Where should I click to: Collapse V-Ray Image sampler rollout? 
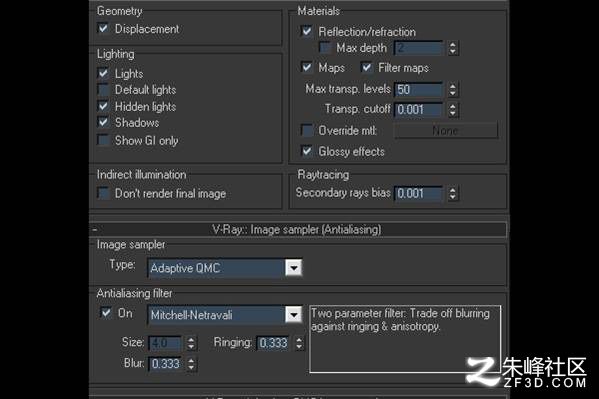(x=298, y=229)
